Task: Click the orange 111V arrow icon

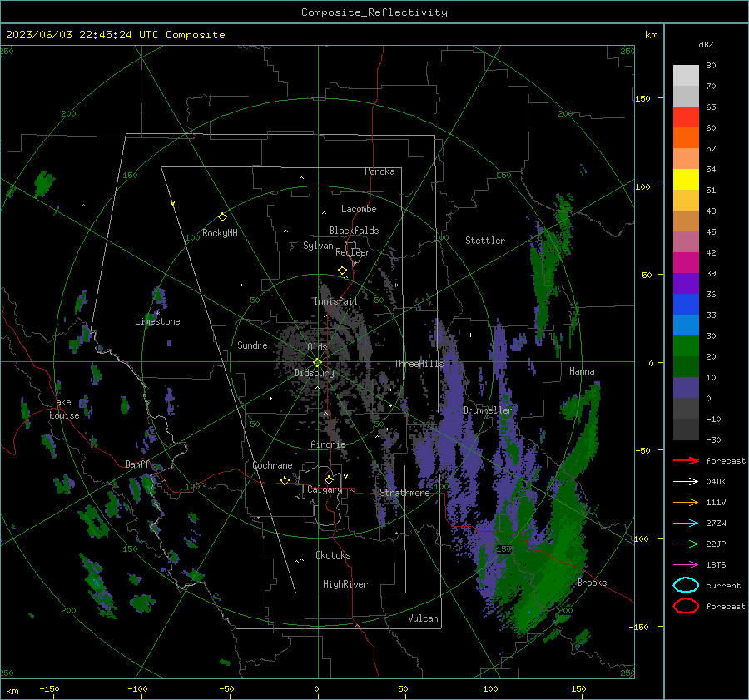Action: [x=686, y=502]
